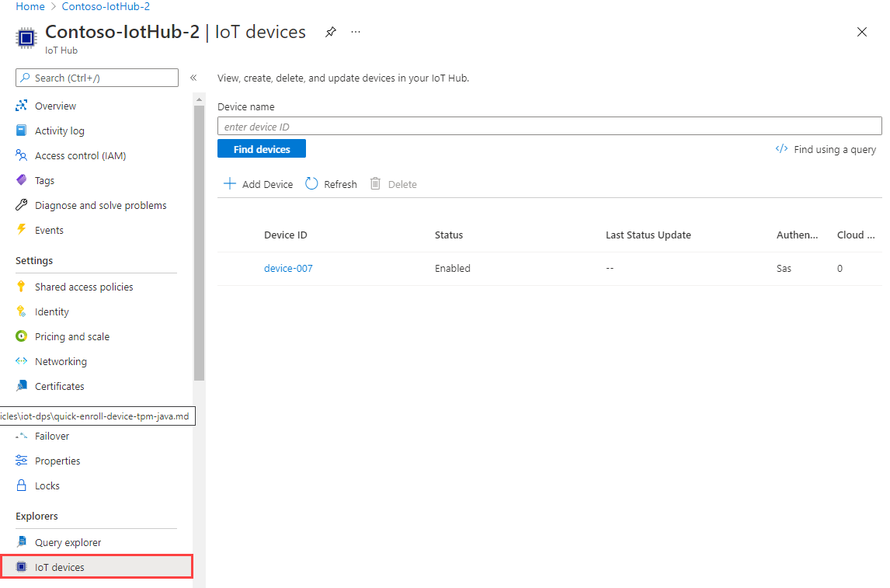Screen dimensions: 890x588
Task: Click the Home breadcrumb link
Action: coord(30,6)
